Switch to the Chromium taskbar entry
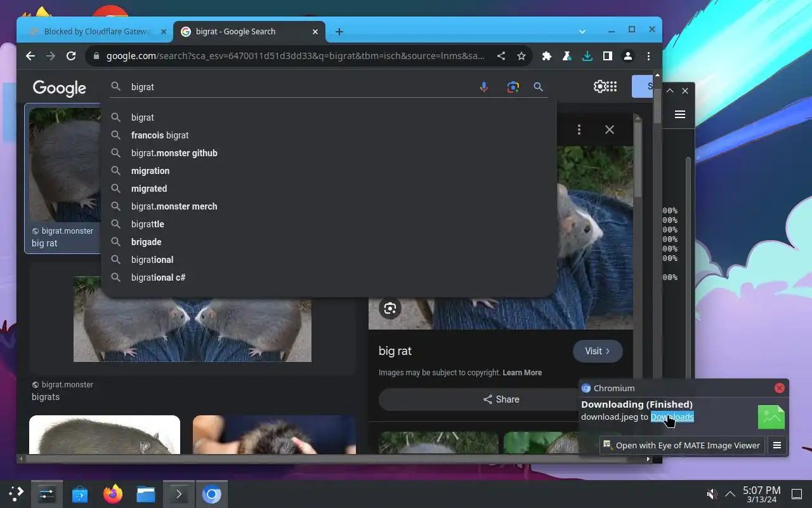 pos(212,494)
